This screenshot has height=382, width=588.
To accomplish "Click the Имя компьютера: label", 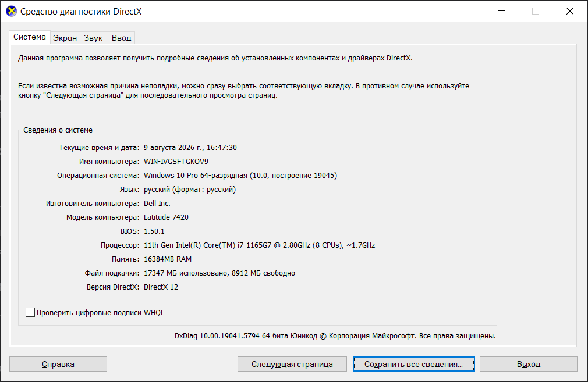I will click(109, 162).
